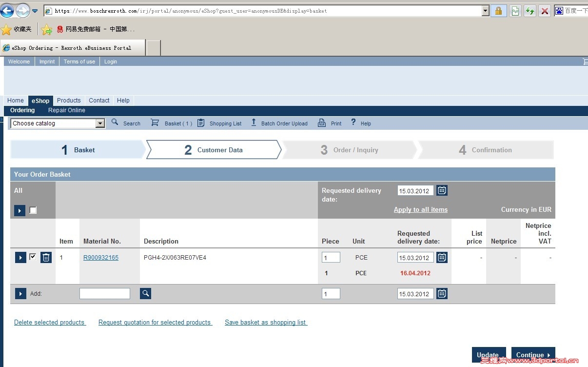Click the Update button
This screenshot has width=588, height=367.
pos(489,355)
